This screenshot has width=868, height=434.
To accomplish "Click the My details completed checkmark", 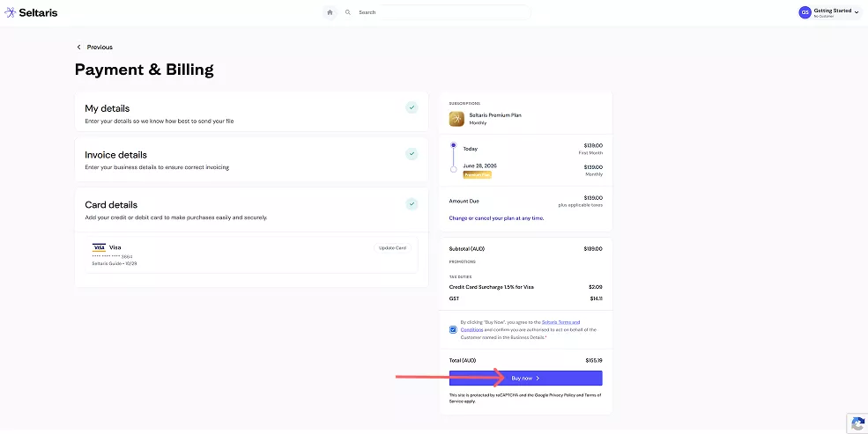I will [412, 107].
